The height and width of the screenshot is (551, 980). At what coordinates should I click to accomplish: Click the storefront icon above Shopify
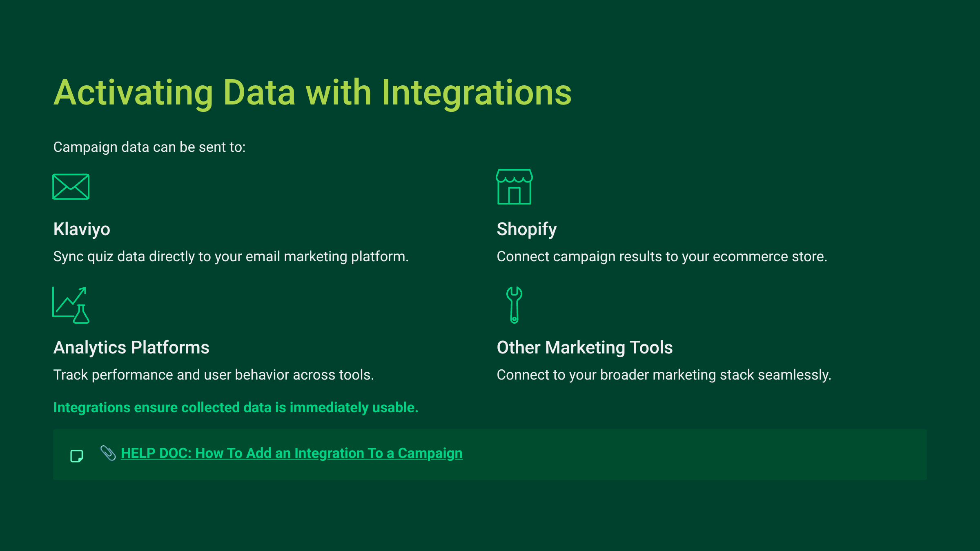(514, 187)
